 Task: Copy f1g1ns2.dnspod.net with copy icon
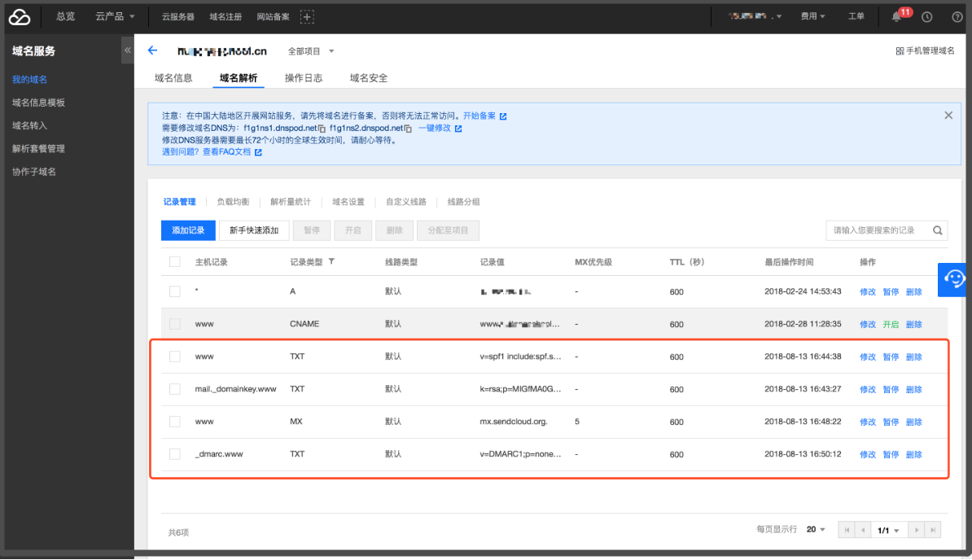coord(408,129)
